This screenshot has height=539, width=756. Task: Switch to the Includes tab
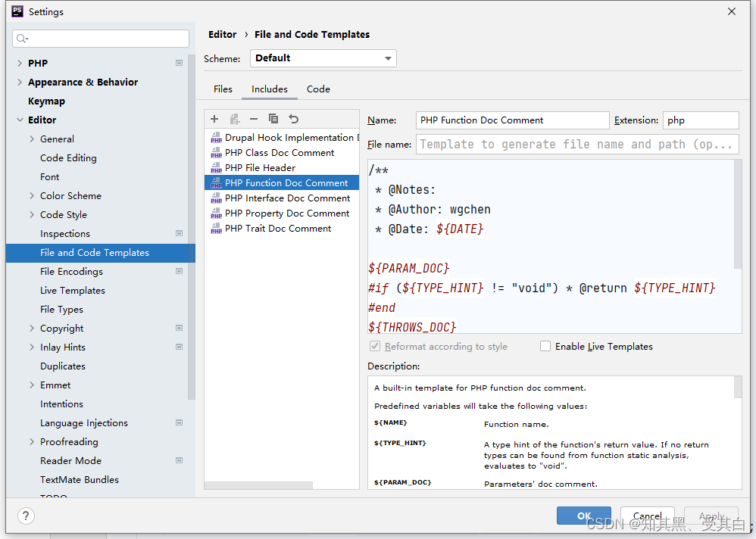point(270,89)
